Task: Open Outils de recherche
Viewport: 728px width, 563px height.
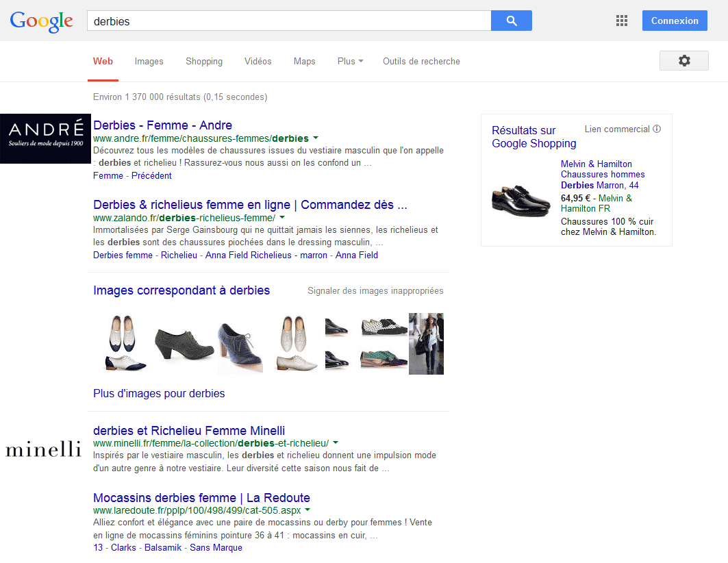Action: (421, 61)
